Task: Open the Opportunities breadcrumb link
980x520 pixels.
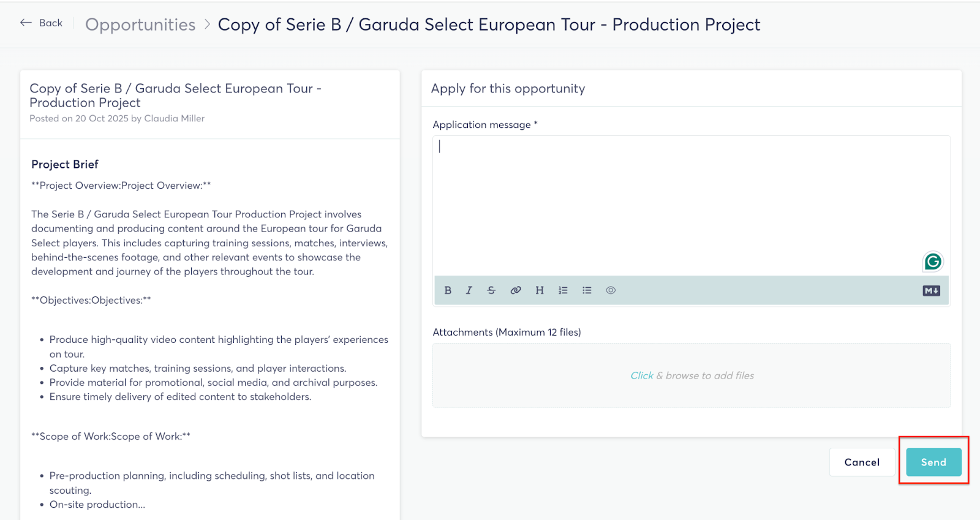Action: [x=140, y=24]
